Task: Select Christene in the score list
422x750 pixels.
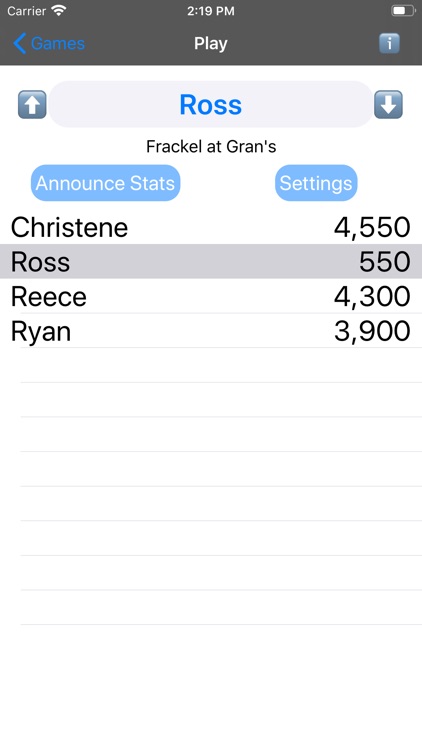Action: 211,227
